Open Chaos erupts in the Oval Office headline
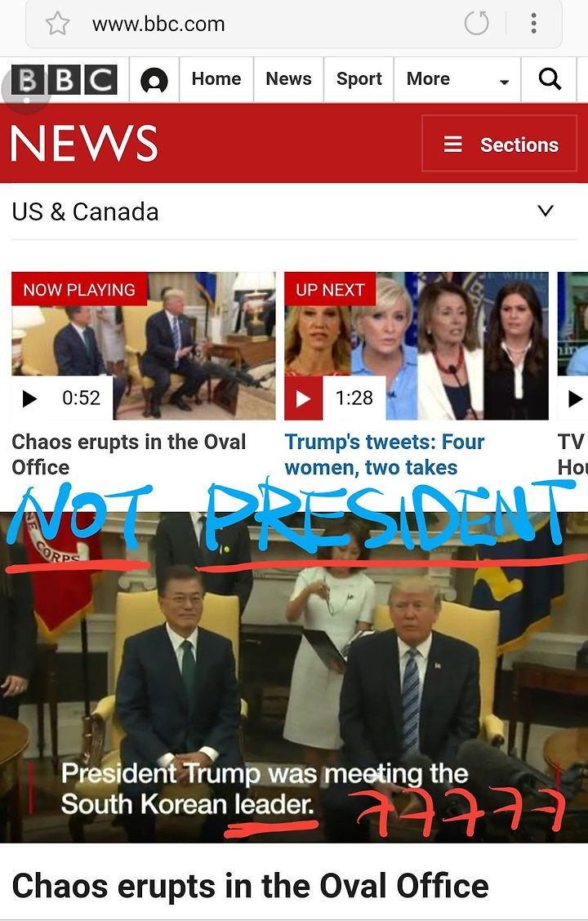 pyautogui.click(x=250, y=886)
